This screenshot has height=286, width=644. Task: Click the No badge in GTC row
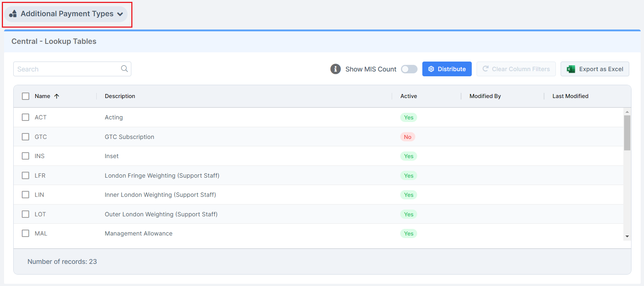pos(408,137)
